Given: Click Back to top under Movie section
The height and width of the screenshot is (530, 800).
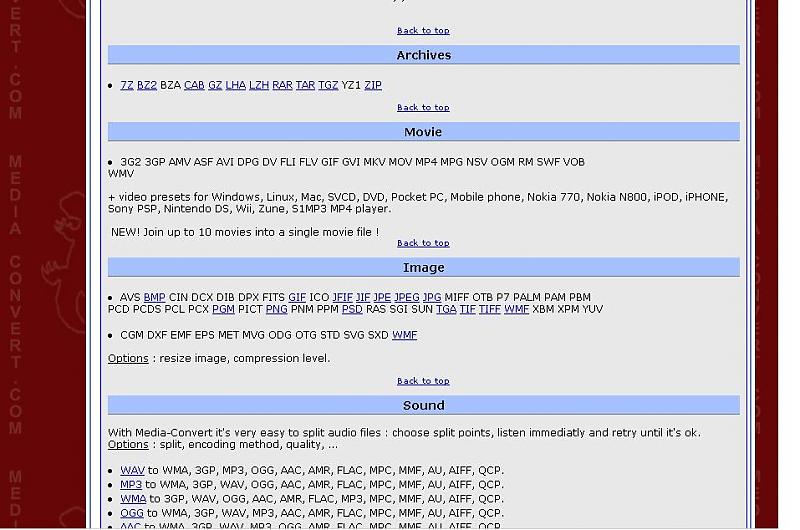Looking at the screenshot, I should (423, 243).
